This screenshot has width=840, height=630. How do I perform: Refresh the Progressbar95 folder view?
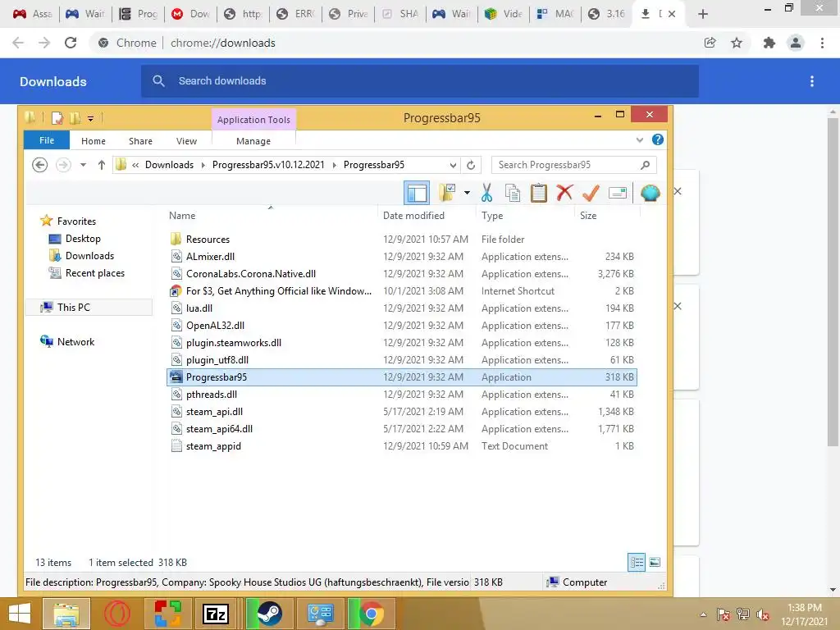471,165
